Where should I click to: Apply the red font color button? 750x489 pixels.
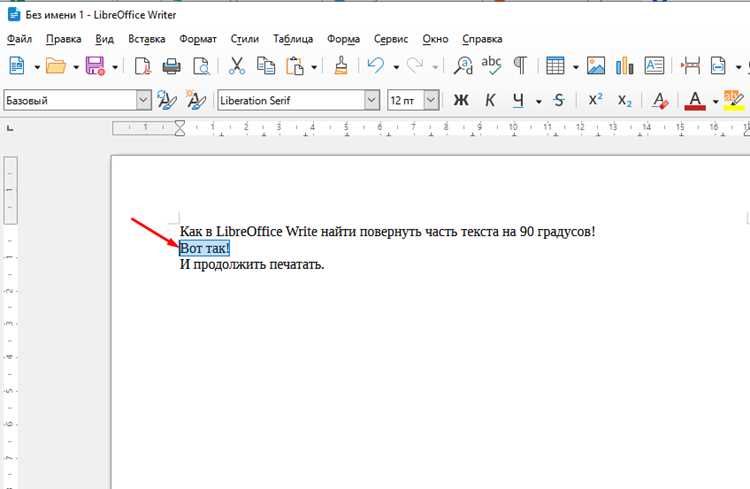tap(695, 100)
